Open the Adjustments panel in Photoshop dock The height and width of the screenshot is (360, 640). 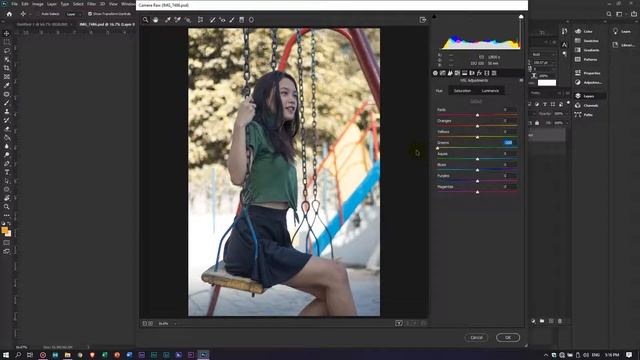point(589,82)
